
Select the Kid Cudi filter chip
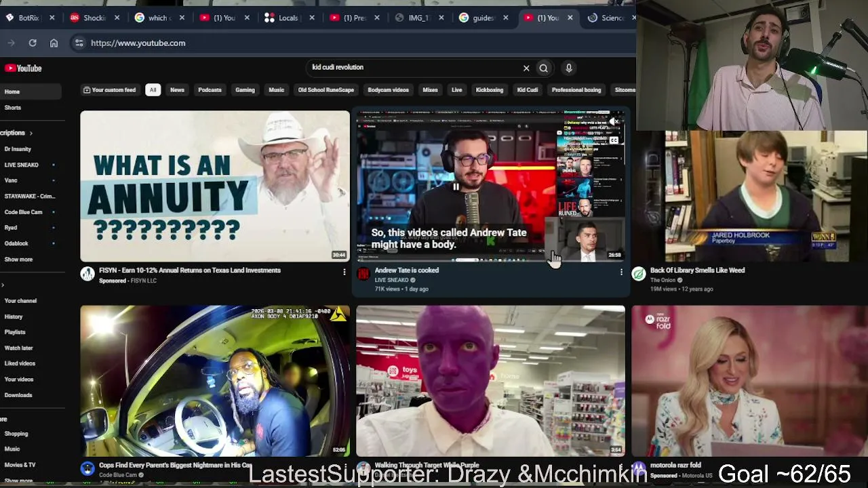(x=528, y=89)
